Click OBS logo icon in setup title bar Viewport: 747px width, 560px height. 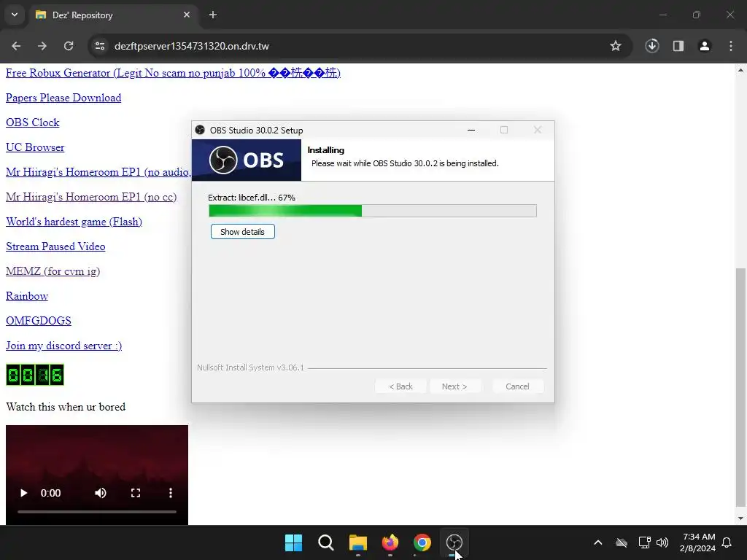[x=200, y=130]
